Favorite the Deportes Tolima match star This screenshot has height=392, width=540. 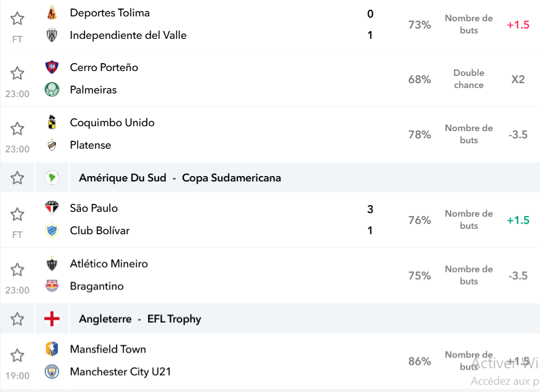pos(17,19)
